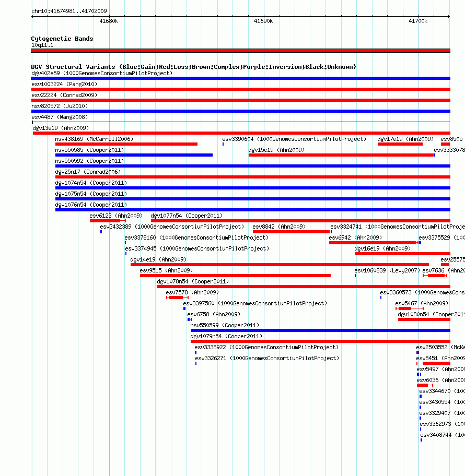The image size is (465, 476).
Task: Click the esv3344670 variant label
Action: [442, 390]
